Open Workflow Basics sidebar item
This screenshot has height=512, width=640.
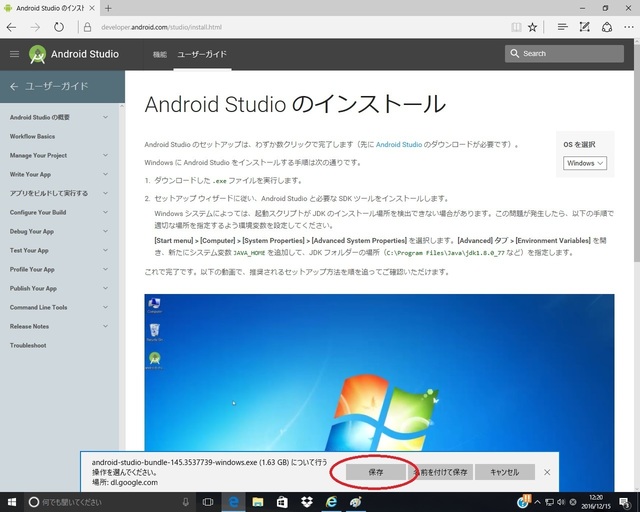tap(32, 136)
